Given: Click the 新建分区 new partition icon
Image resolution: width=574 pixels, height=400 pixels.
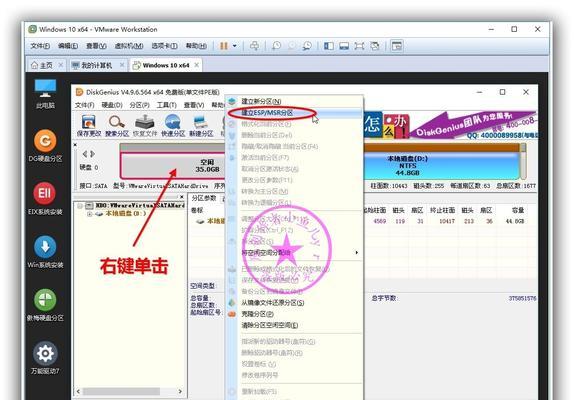Looking at the screenshot, I should pos(201,126).
